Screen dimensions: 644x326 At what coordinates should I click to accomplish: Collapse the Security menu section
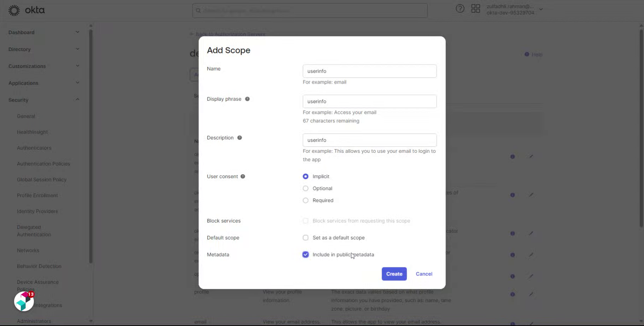coord(43,100)
